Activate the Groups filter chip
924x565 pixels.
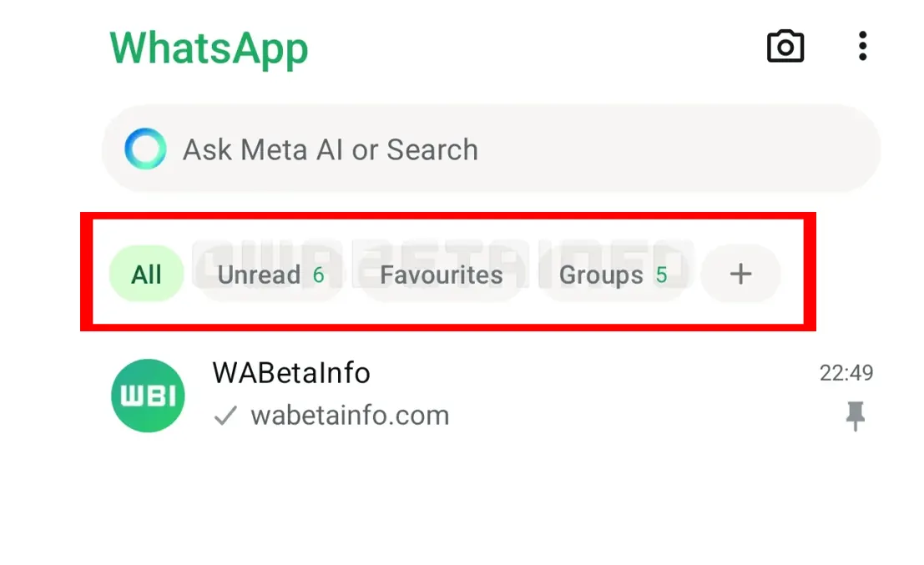(614, 274)
